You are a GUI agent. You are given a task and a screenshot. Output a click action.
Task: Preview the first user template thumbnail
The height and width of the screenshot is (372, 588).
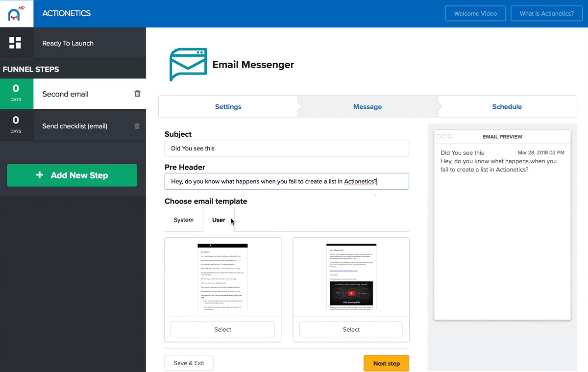coord(222,276)
